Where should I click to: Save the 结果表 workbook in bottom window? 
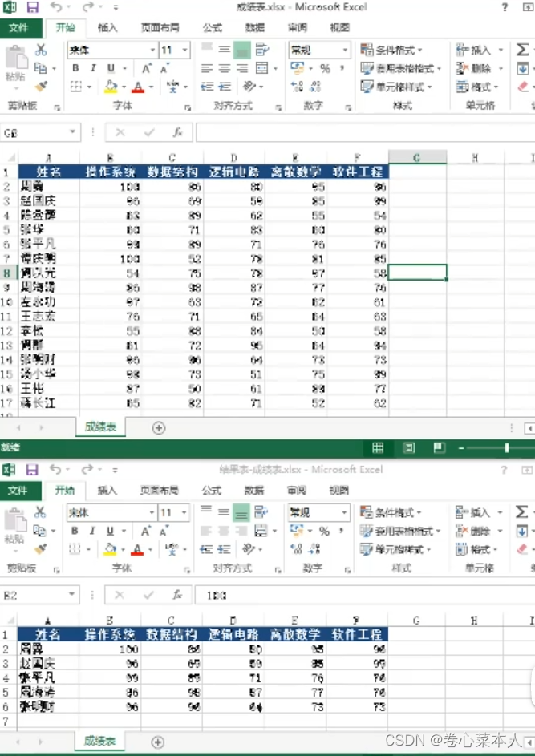pos(32,469)
